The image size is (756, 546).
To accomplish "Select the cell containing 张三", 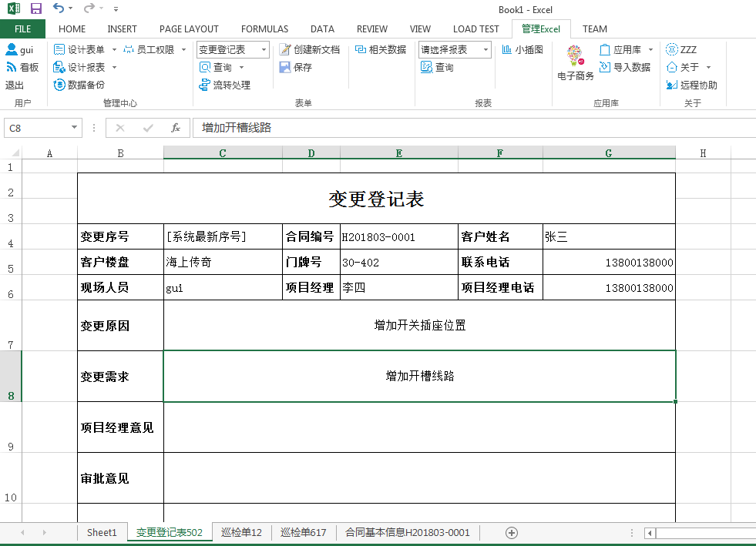I will click(609, 236).
